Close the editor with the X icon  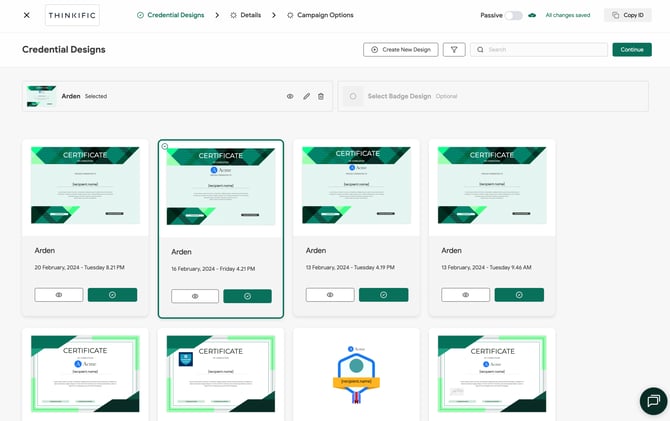click(x=26, y=15)
